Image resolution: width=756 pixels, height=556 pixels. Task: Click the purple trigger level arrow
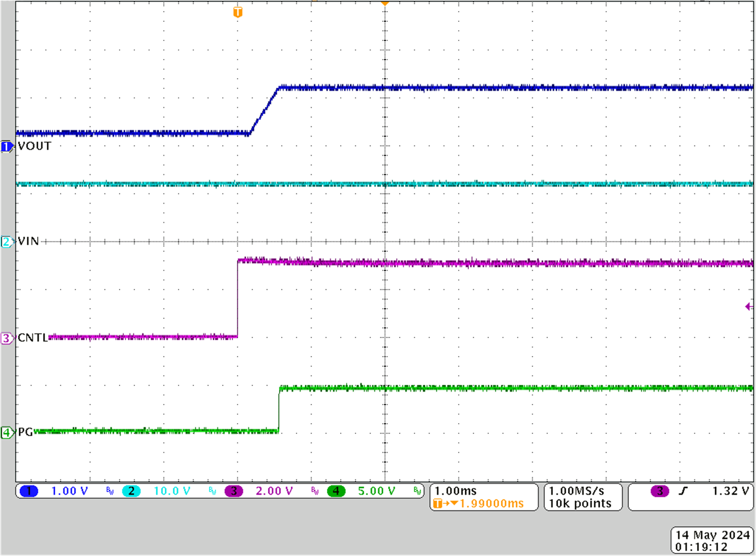pyautogui.click(x=750, y=306)
